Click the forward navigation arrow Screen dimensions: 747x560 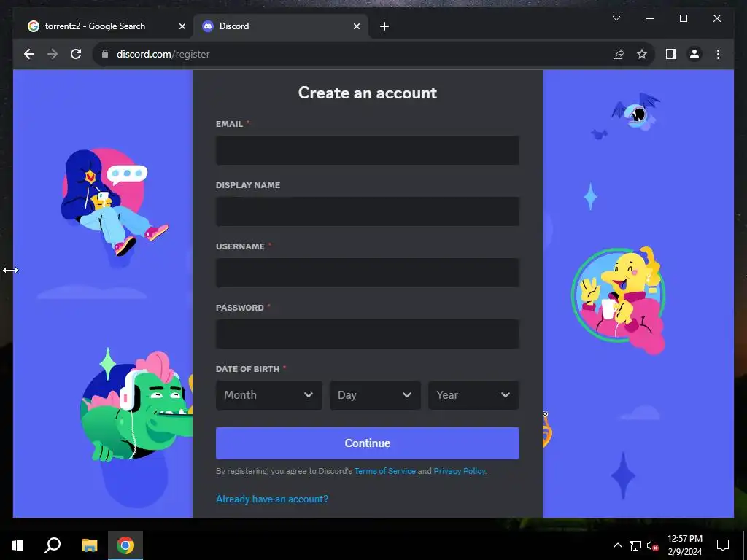click(53, 54)
